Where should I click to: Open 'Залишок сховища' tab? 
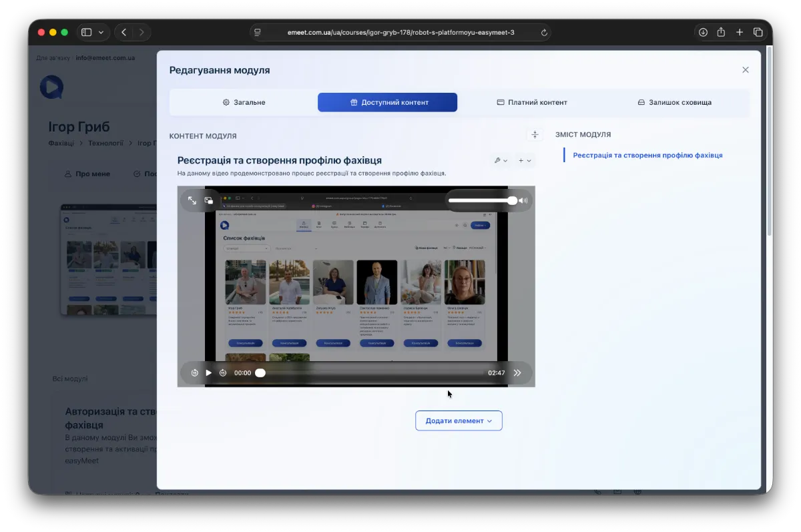pos(674,102)
